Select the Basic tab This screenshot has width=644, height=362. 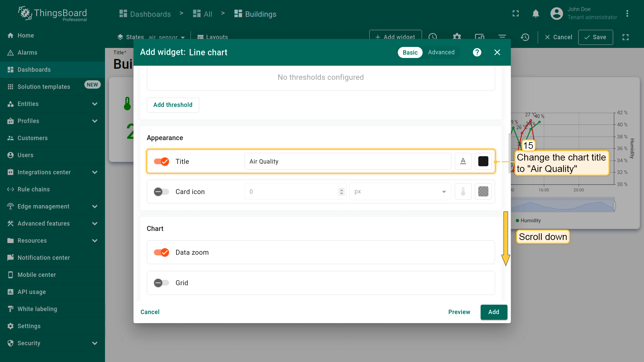pyautogui.click(x=410, y=52)
